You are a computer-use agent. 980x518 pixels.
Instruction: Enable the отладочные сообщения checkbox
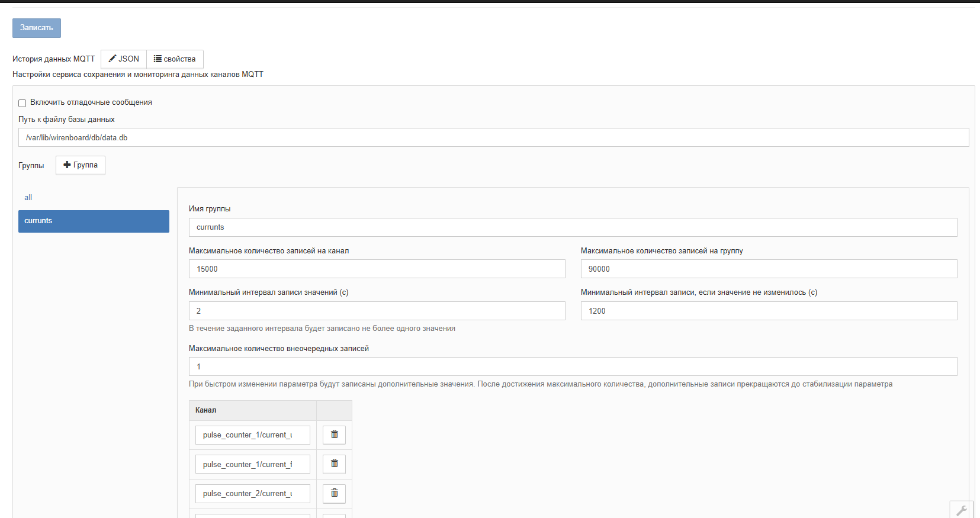click(23, 103)
